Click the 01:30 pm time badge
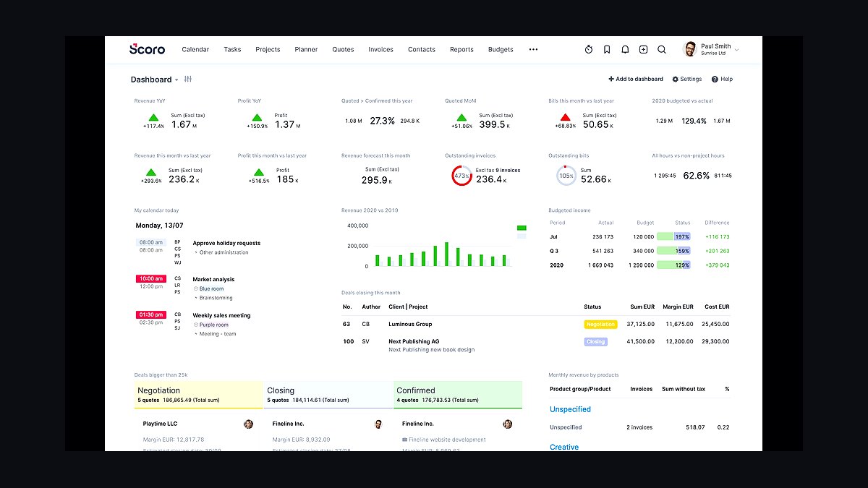Screen dimensions: 868x488 pos(151,314)
